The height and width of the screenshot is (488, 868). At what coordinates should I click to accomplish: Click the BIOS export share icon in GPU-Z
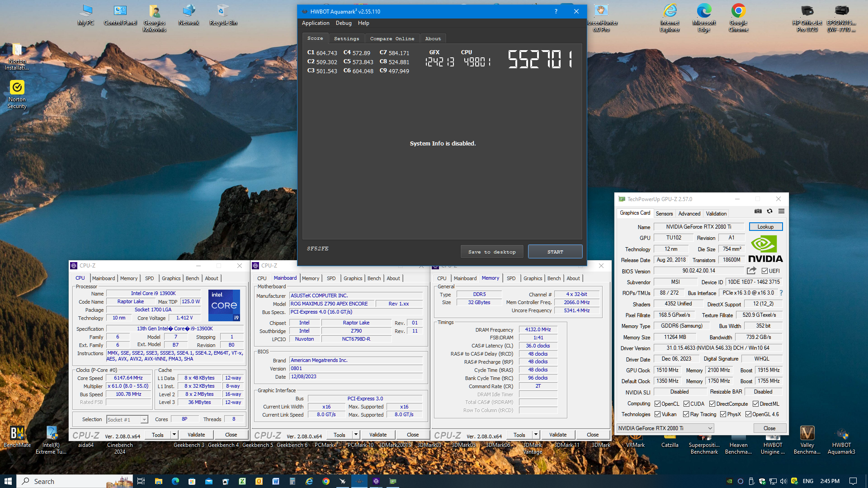(x=751, y=271)
